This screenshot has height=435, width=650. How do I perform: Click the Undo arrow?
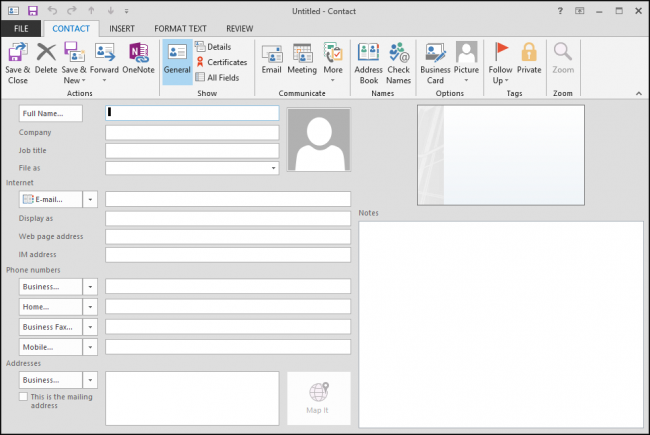[52, 11]
